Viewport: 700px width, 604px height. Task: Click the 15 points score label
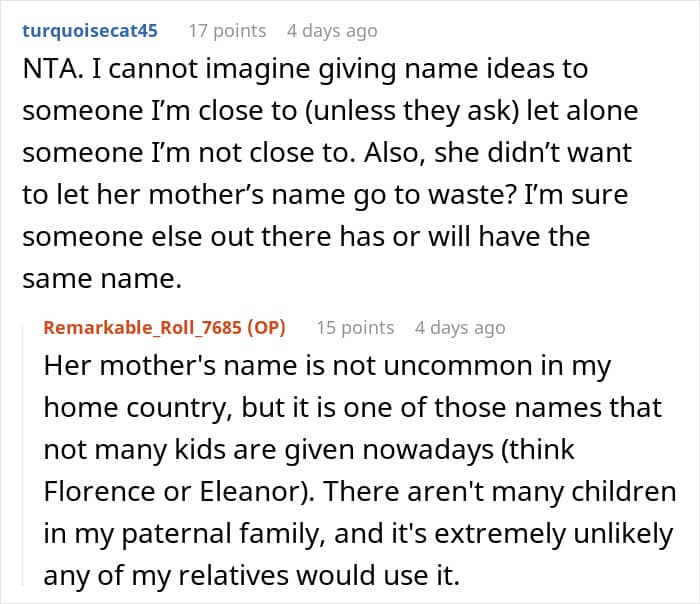click(355, 328)
